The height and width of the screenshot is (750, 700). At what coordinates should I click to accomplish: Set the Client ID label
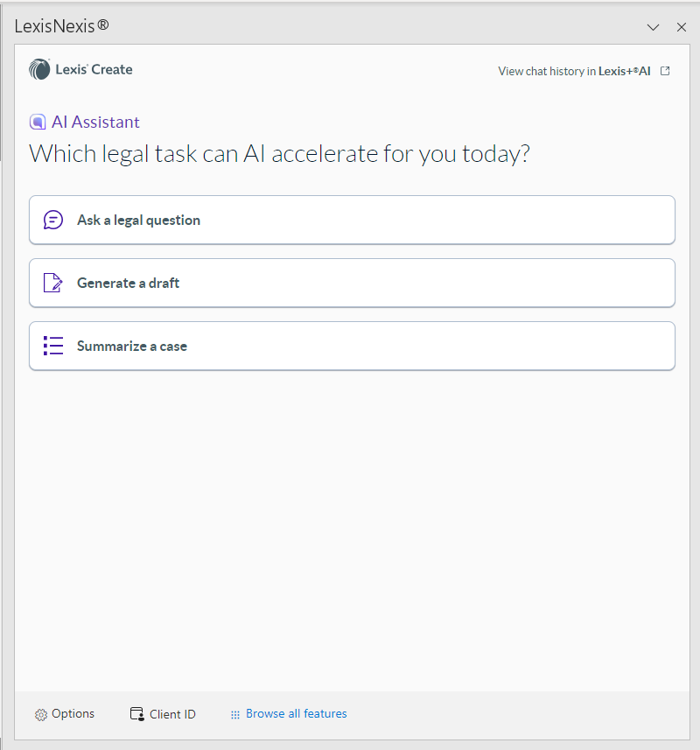tap(172, 714)
